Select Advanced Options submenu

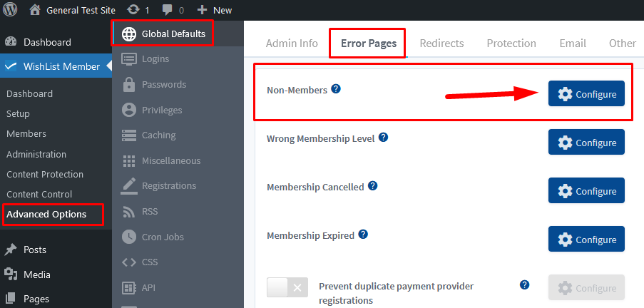coord(46,215)
